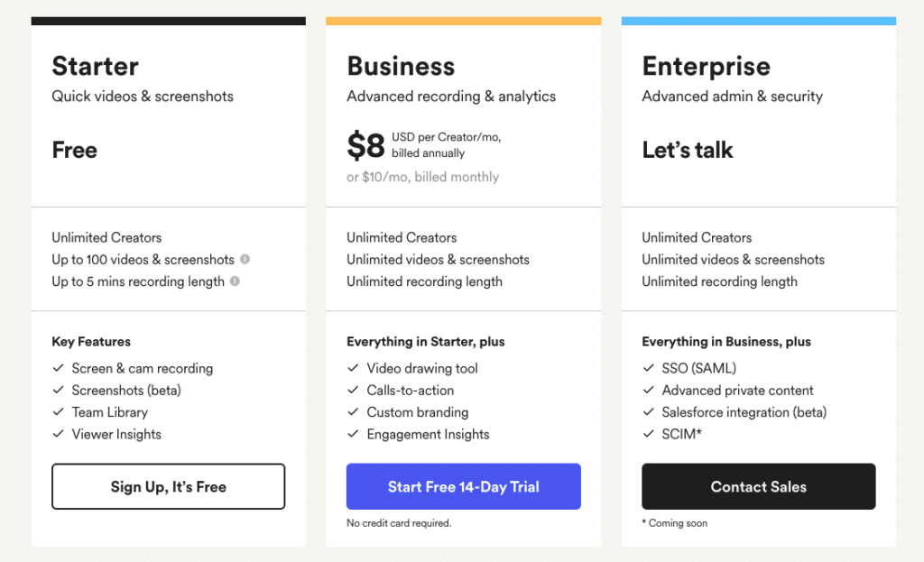Click Contact Sales button
This screenshot has width=924, height=562.
pos(758,486)
